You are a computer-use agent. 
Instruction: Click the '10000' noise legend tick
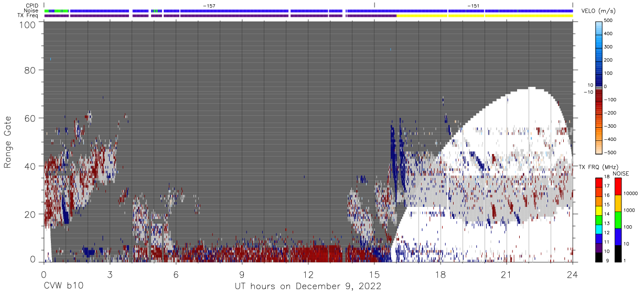pyautogui.click(x=630, y=193)
